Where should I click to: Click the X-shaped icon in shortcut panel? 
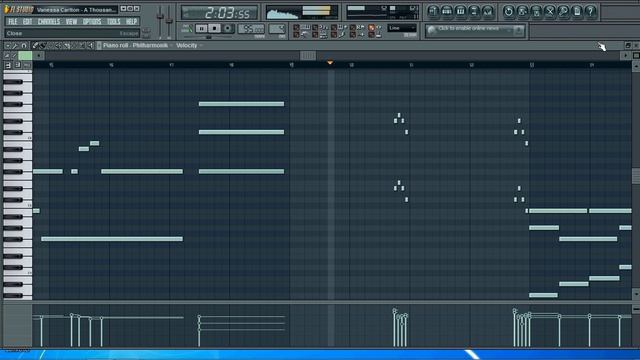(550, 11)
